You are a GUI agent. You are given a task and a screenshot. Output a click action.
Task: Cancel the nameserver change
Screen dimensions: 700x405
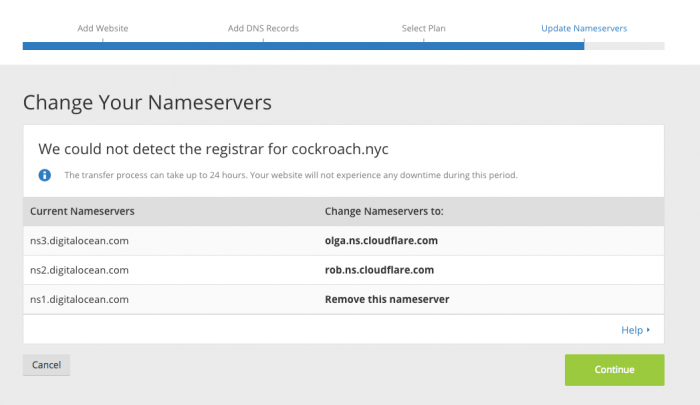tap(46, 365)
